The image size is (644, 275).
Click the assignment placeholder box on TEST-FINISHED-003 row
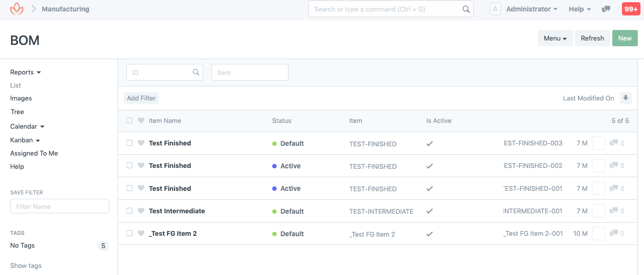(x=599, y=143)
